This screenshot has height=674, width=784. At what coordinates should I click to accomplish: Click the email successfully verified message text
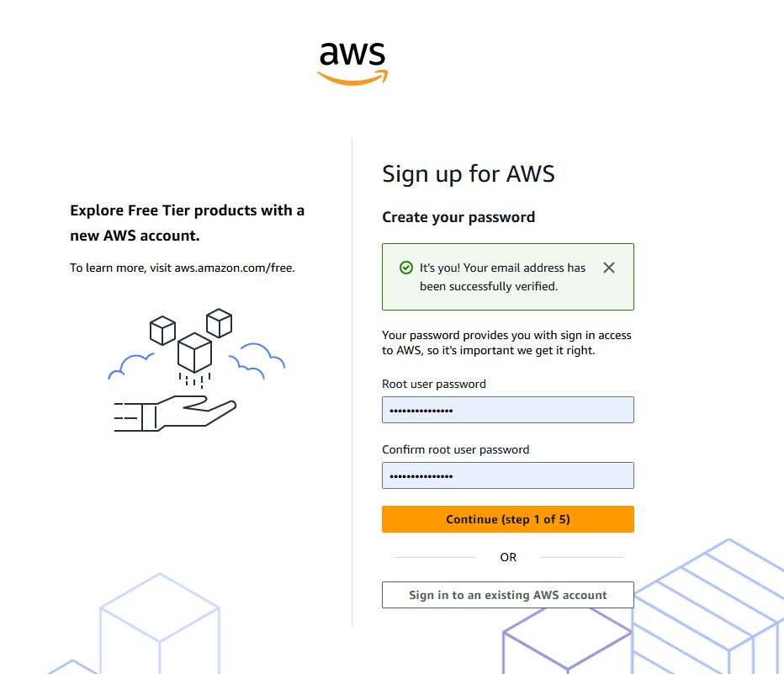click(x=502, y=277)
